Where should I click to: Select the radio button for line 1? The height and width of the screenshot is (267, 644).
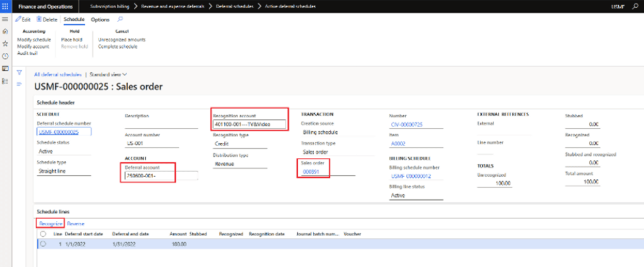[43, 244]
